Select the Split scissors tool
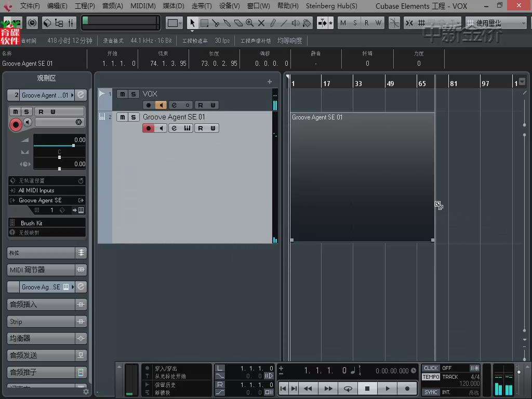 [216, 23]
